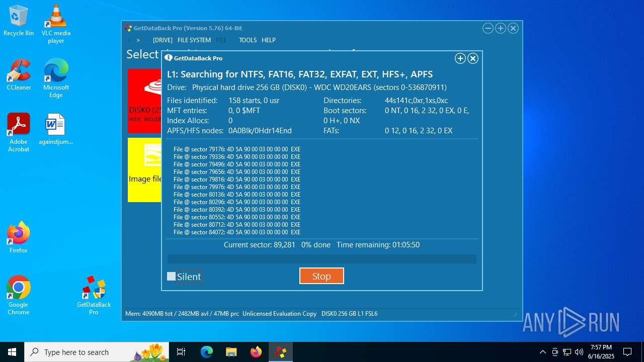
Task: Open Microsoft Edge desktop shortcut
Action: 56,78
